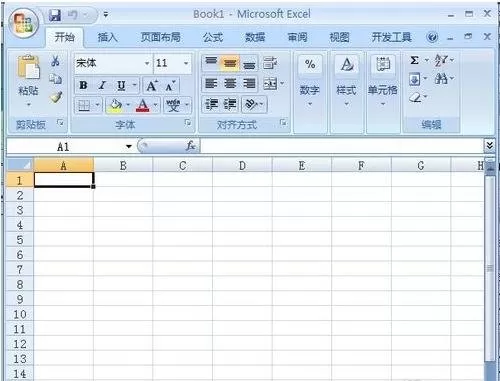The height and width of the screenshot is (381, 500).
Task: Expand the formula bar chevron
Action: click(x=489, y=145)
